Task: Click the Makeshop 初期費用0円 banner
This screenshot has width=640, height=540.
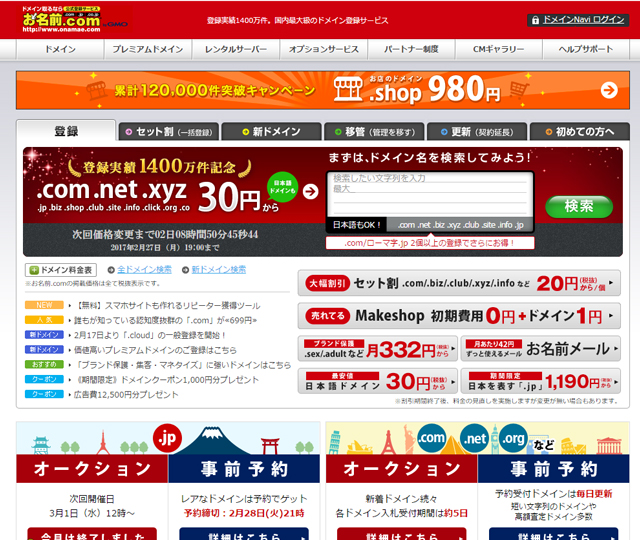Action: click(459, 316)
